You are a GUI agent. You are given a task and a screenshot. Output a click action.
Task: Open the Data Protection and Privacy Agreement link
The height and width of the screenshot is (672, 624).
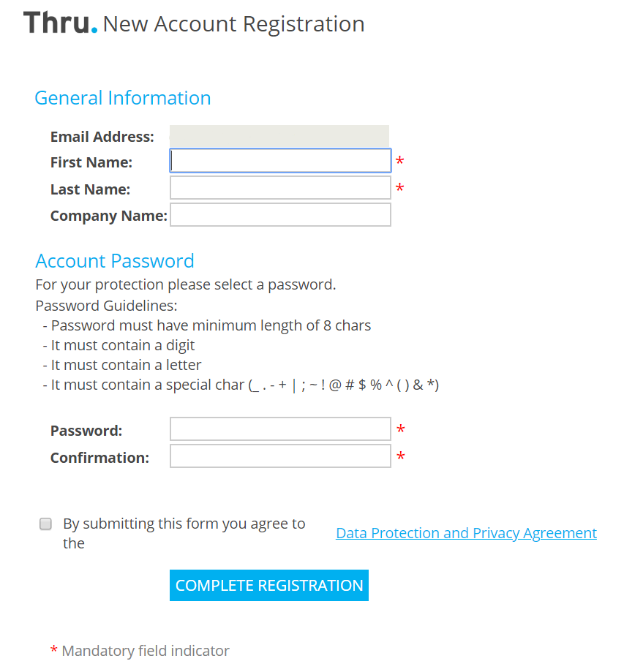point(466,533)
